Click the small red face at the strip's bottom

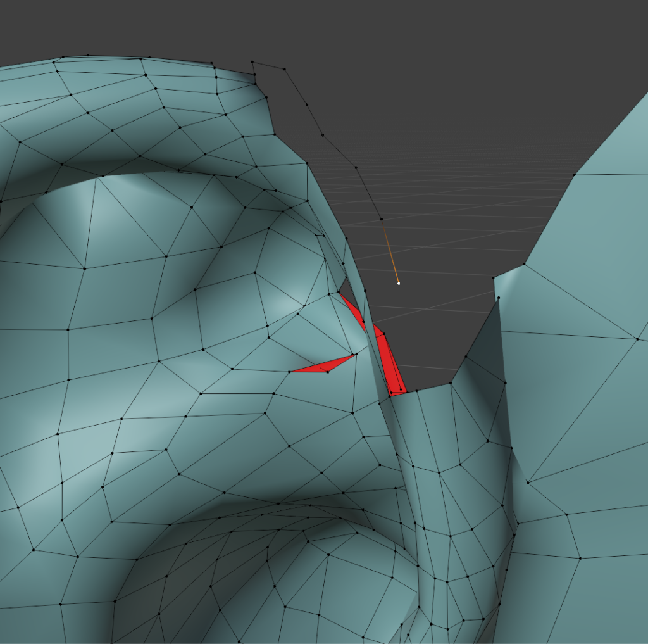click(397, 391)
